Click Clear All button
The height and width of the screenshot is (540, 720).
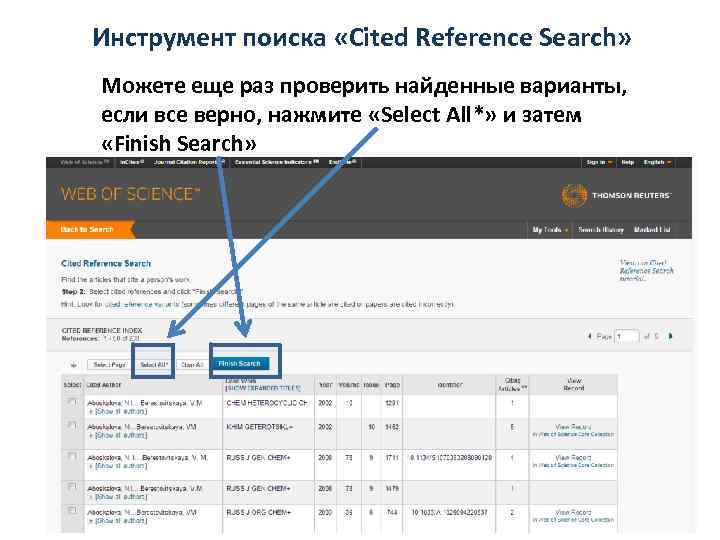192,365
